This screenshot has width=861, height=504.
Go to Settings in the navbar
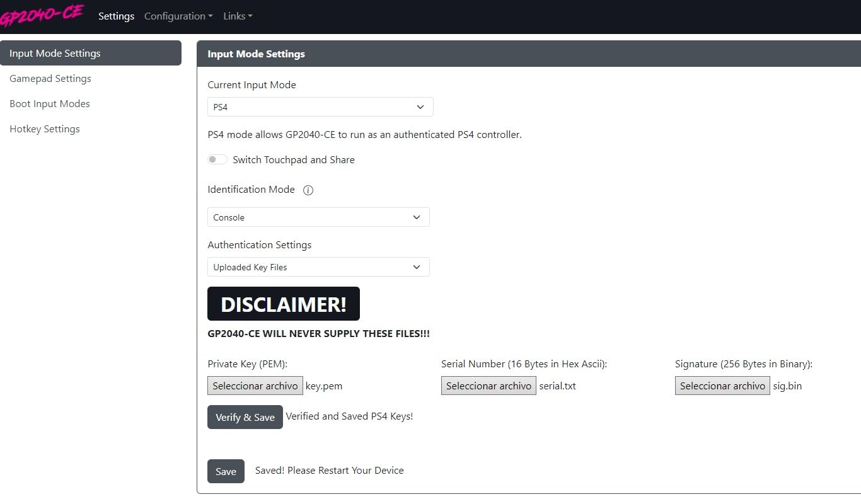click(x=116, y=16)
